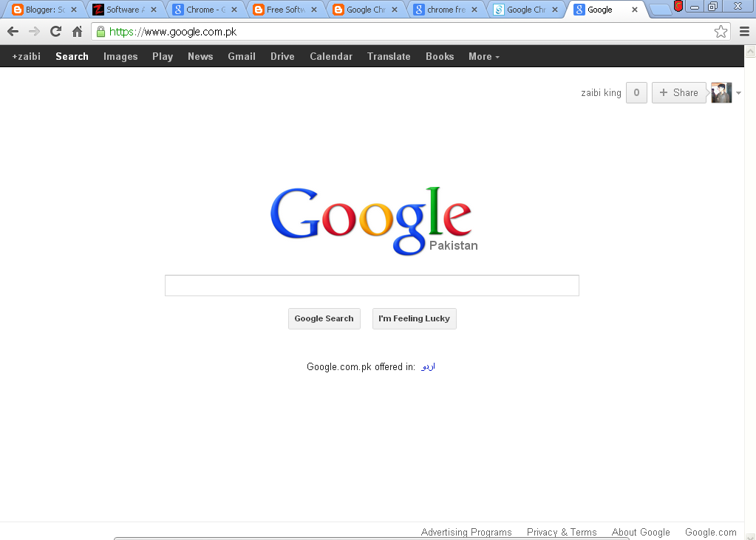
Task: Expand the More dropdown
Action: click(483, 56)
